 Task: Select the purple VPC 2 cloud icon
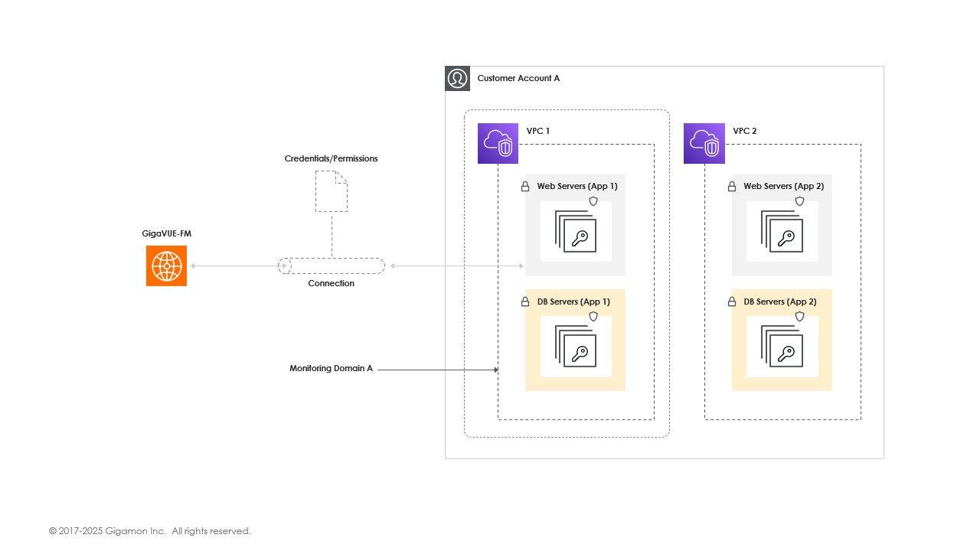(704, 143)
